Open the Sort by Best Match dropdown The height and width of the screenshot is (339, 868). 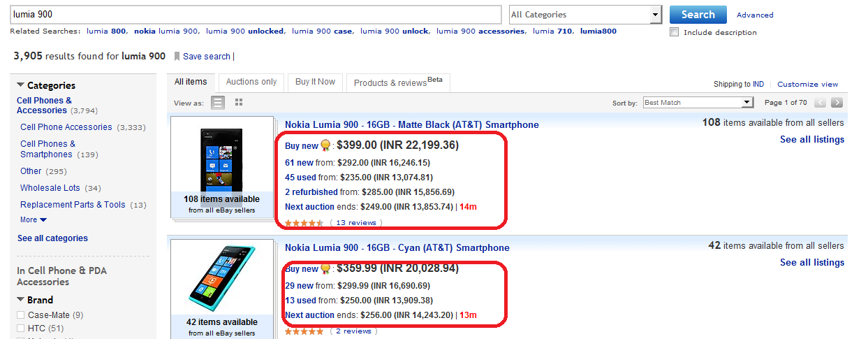coord(698,103)
